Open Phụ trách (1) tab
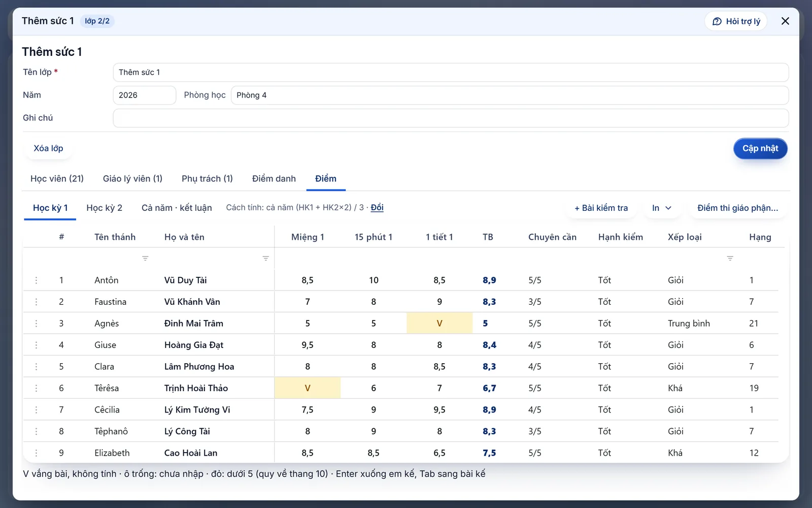The width and height of the screenshot is (812, 508). point(207,179)
